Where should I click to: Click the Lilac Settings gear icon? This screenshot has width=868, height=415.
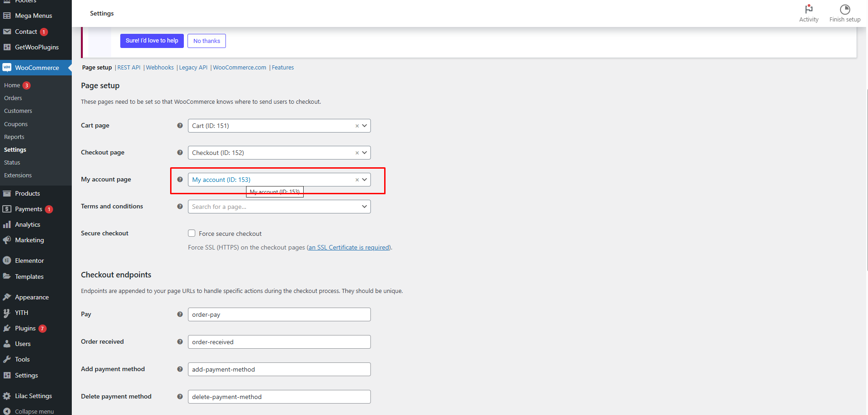tap(7, 396)
